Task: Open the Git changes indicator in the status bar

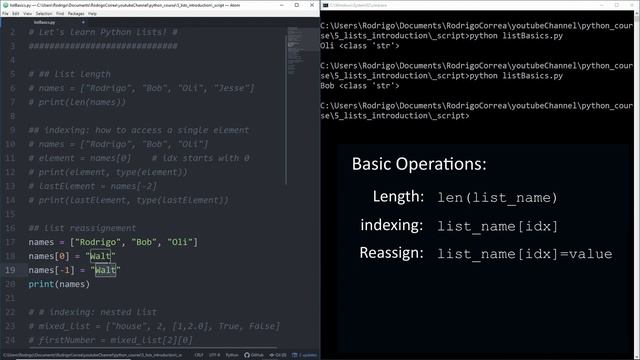Action: click(278, 355)
